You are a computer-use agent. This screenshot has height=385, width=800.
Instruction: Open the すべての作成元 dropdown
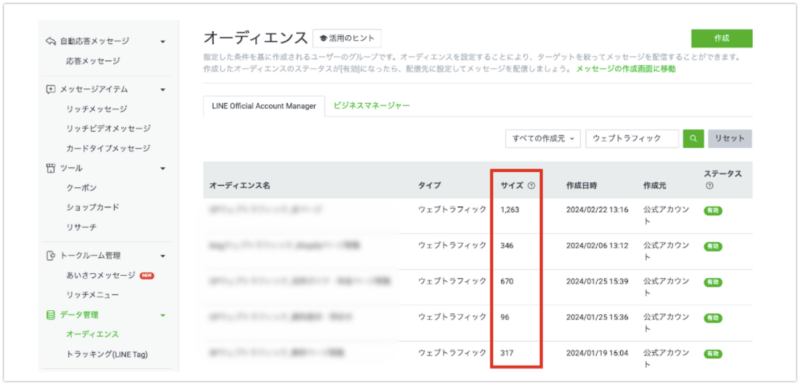click(543, 138)
